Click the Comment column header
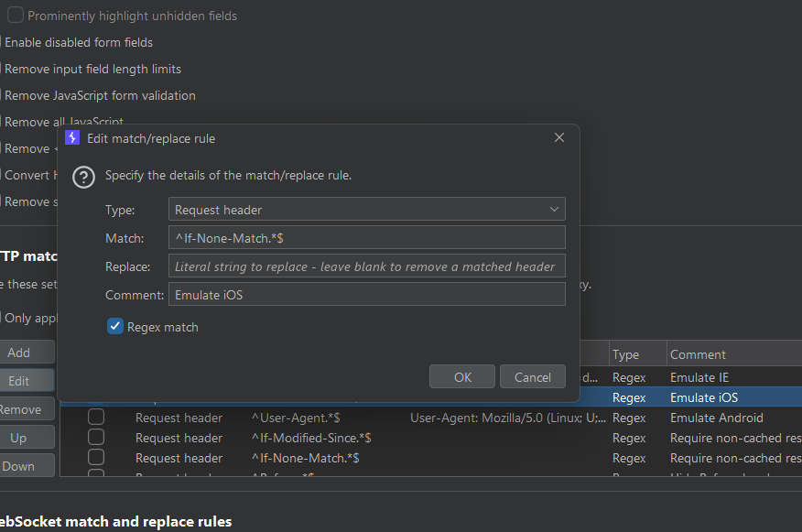Screen dimensions: 802x532 pyautogui.click(x=734, y=354)
